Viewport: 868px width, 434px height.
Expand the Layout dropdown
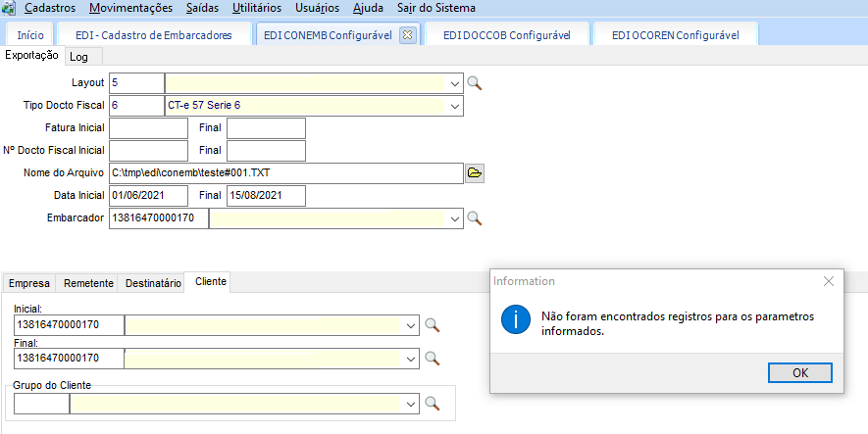455,83
